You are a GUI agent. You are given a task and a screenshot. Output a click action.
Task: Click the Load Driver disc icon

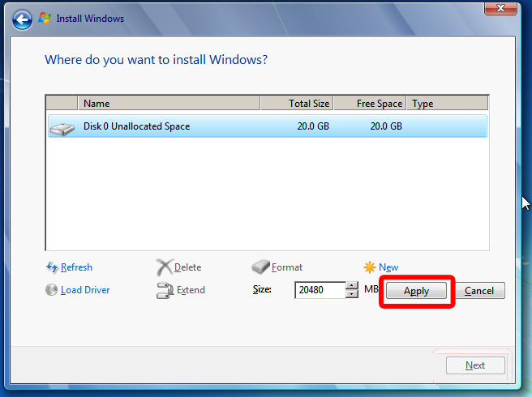click(51, 290)
